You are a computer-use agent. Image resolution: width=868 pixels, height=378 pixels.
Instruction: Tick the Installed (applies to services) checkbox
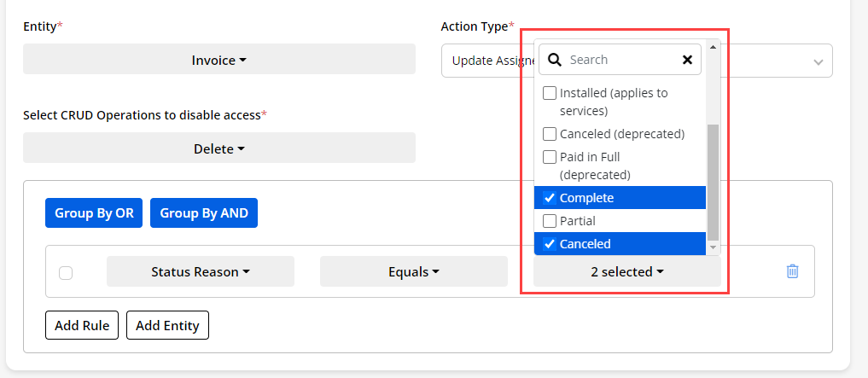coord(551,93)
